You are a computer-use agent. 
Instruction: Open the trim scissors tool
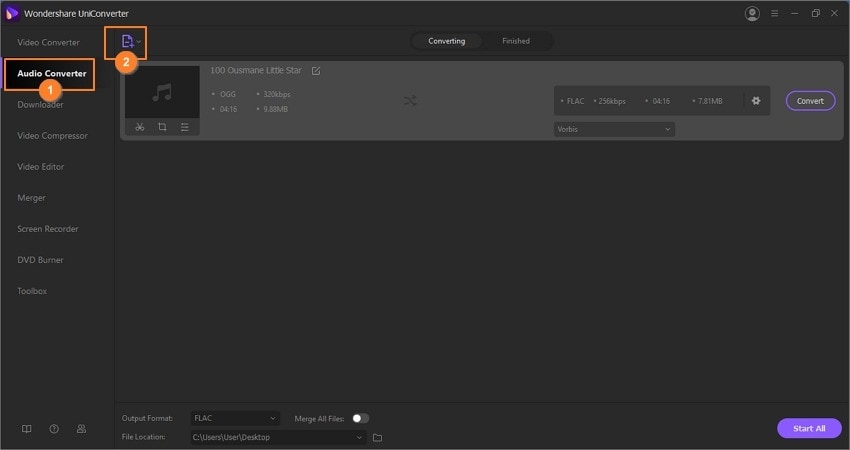tap(140, 127)
